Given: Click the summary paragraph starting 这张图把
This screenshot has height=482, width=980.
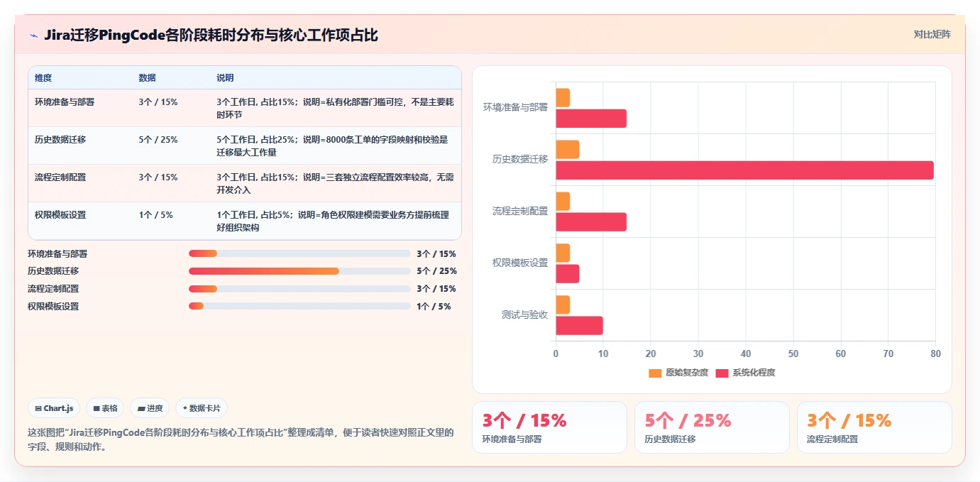Looking at the screenshot, I should (241, 439).
